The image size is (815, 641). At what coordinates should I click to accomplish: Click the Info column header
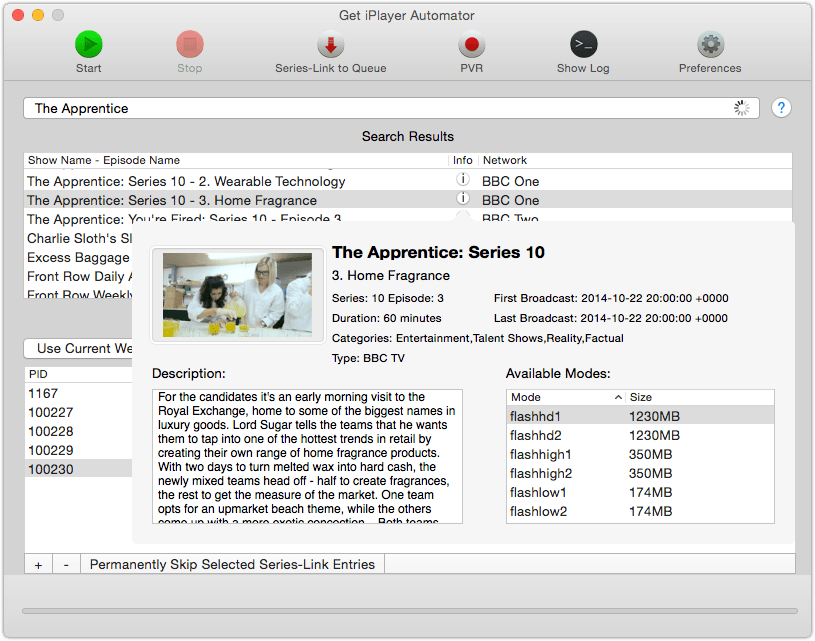point(463,160)
